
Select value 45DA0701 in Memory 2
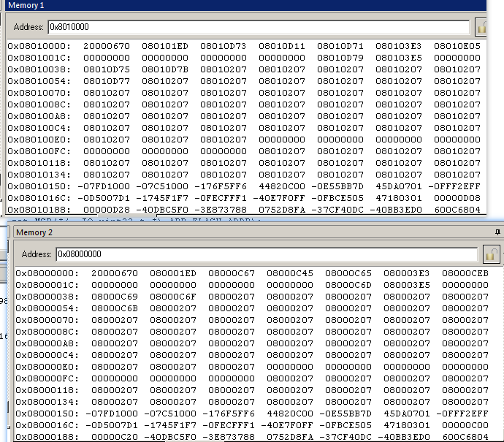tap(407, 414)
